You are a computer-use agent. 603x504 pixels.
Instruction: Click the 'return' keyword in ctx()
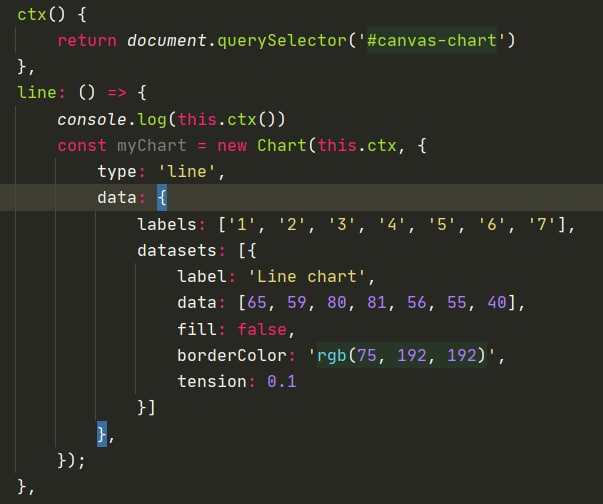tap(87, 40)
